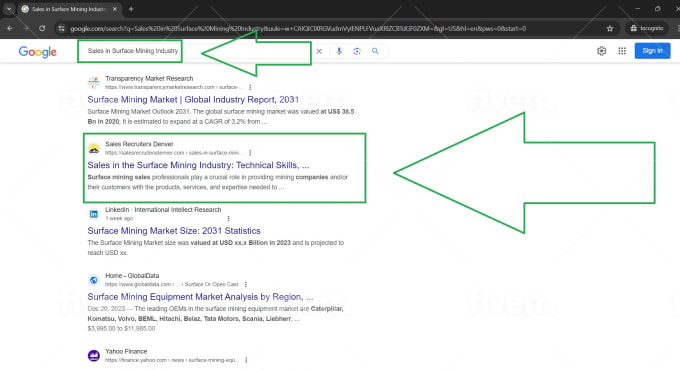The height and width of the screenshot is (369, 680).
Task: Open Sales in the Surface Mining Industry result
Action: pos(198,165)
